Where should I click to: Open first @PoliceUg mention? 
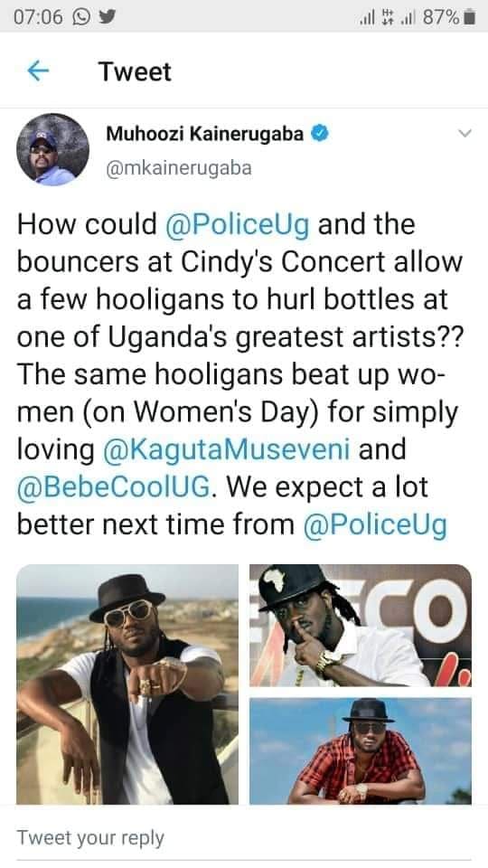[238, 225]
